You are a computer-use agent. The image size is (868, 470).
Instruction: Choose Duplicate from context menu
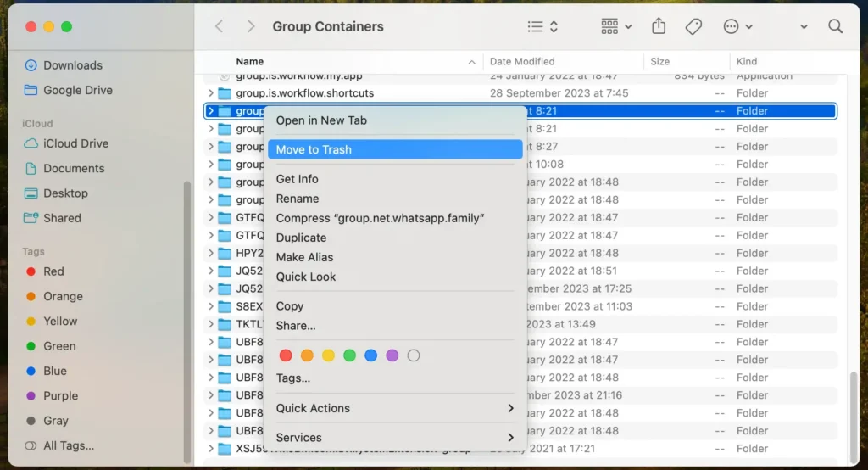coord(395,238)
